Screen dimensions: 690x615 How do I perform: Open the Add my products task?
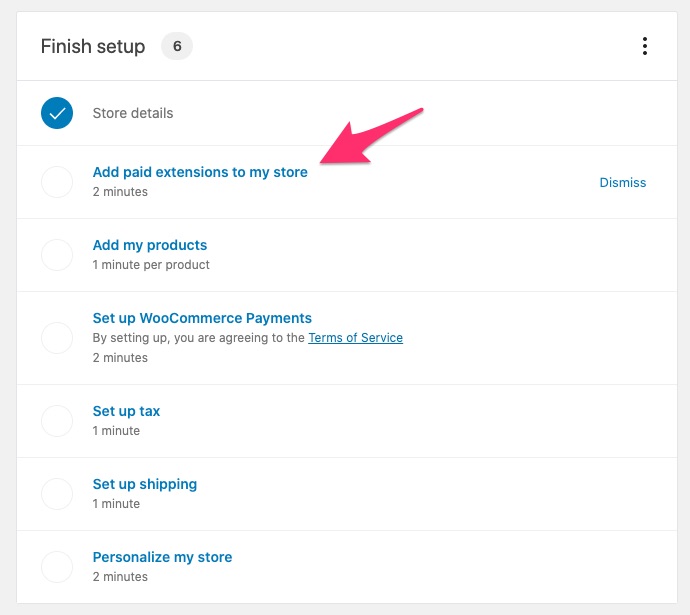coord(150,245)
